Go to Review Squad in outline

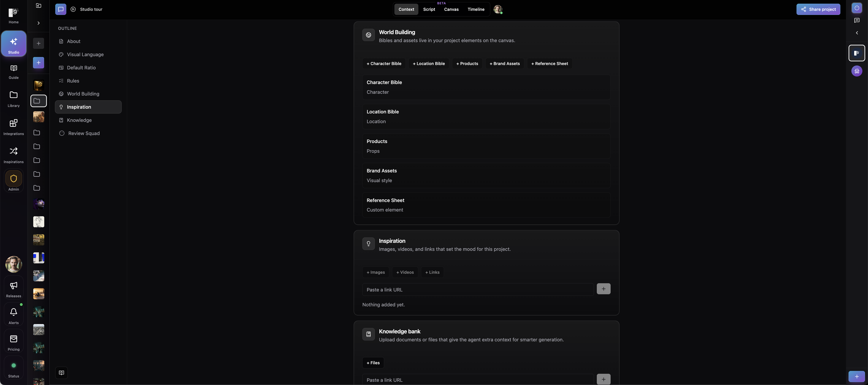[x=88, y=134]
